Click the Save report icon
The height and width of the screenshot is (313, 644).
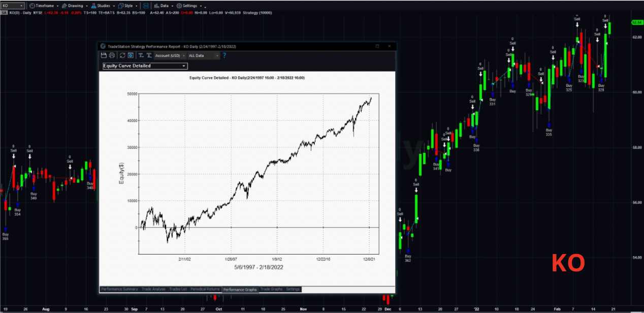(x=104, y=55)
